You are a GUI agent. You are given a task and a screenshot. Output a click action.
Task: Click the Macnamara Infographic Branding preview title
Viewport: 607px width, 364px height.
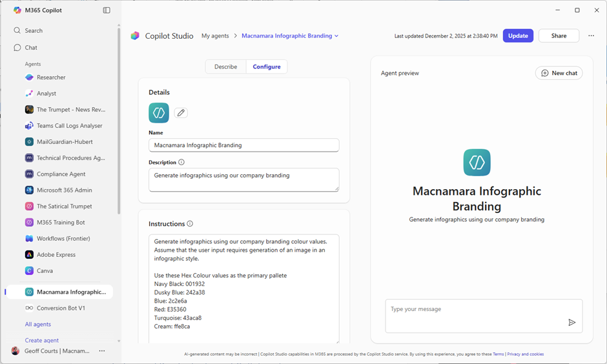click(477, 198)
